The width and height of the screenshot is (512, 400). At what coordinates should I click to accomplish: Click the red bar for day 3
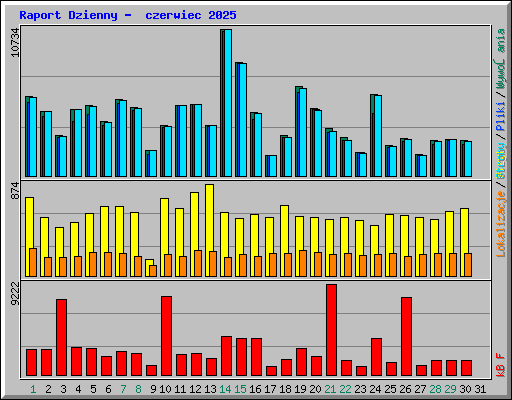pos(61,337)
